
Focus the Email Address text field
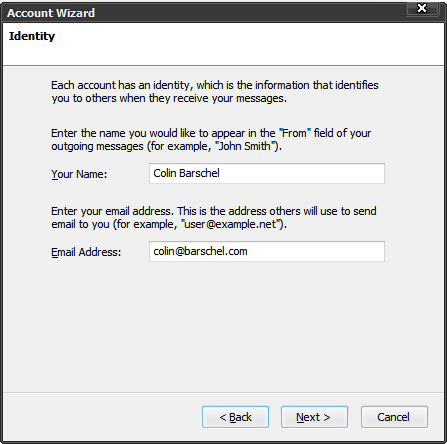click(267, 251)
